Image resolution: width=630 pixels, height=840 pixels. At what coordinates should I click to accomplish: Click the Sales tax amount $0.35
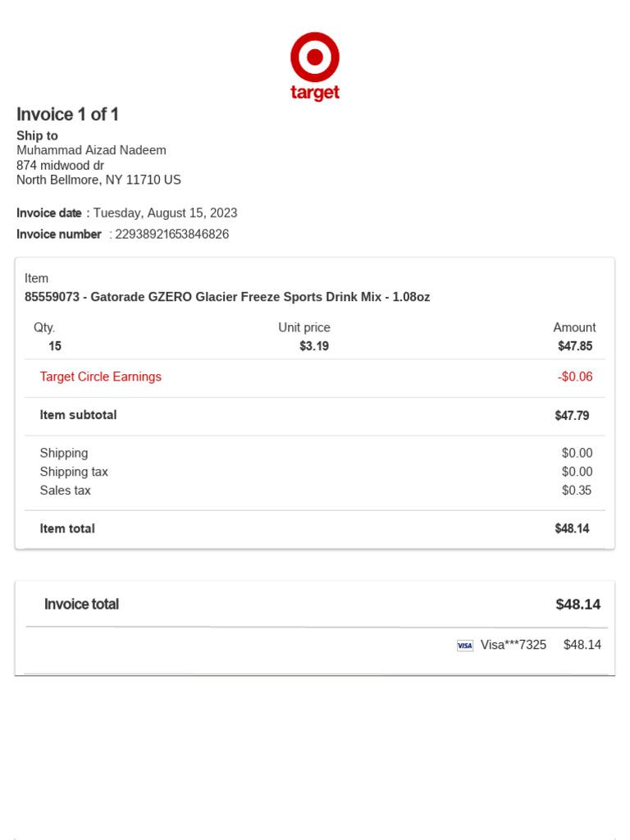click(x=577, y=491)
